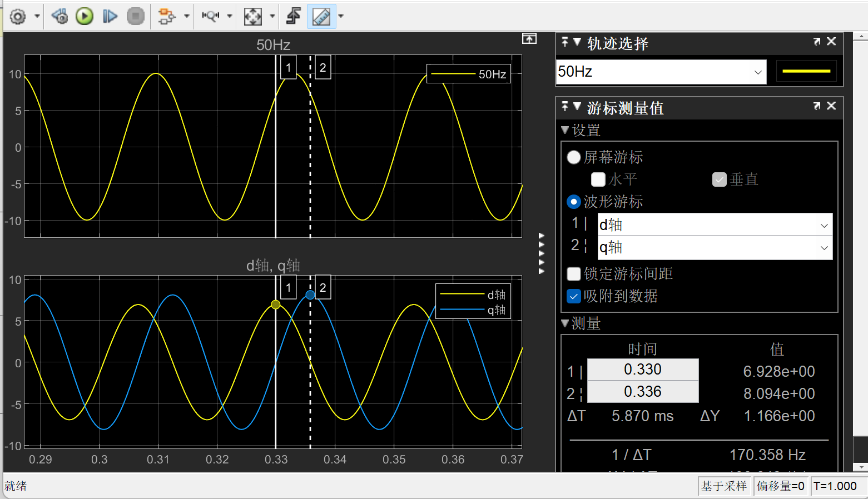This screenshot has width=868, height=499.
Task: Click the cursor 2 value 8.094e+00
Action: tap(779, 394)
